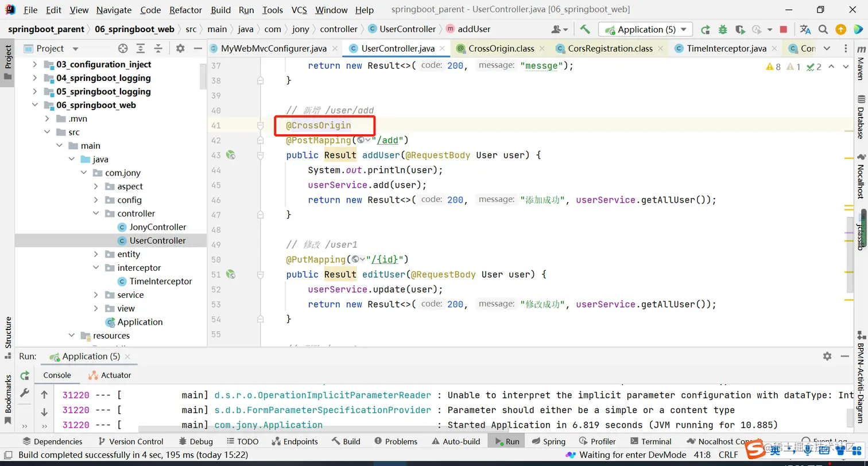Stop the running application
Screen dimensions: 868x466
(x=784, y=29)
